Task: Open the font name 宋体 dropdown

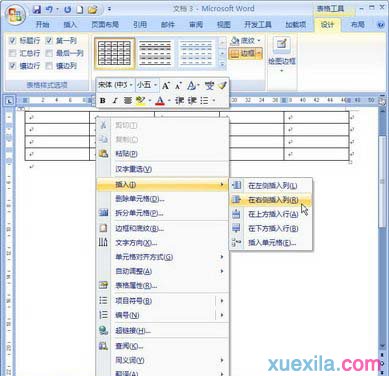Action: click(131, 85)
